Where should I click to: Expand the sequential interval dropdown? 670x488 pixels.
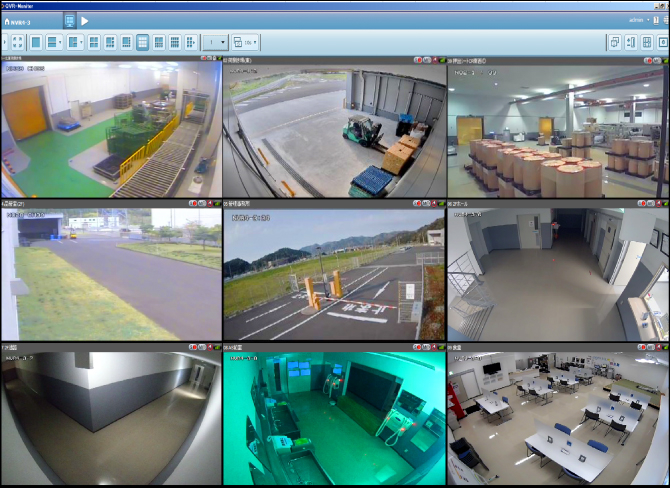(x=245, y=43)
